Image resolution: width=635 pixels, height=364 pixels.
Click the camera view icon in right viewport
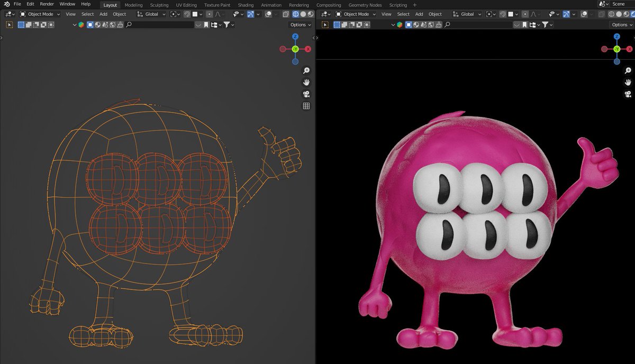click(628, 94)
